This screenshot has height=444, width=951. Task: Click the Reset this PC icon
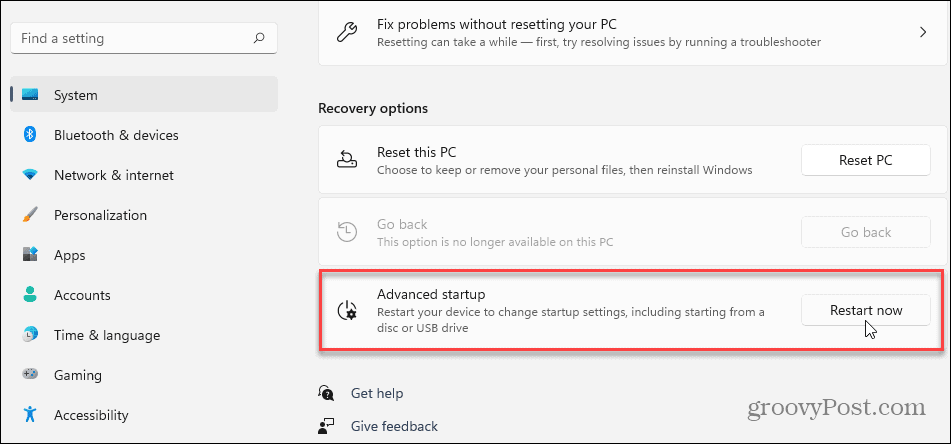[347, 160]
